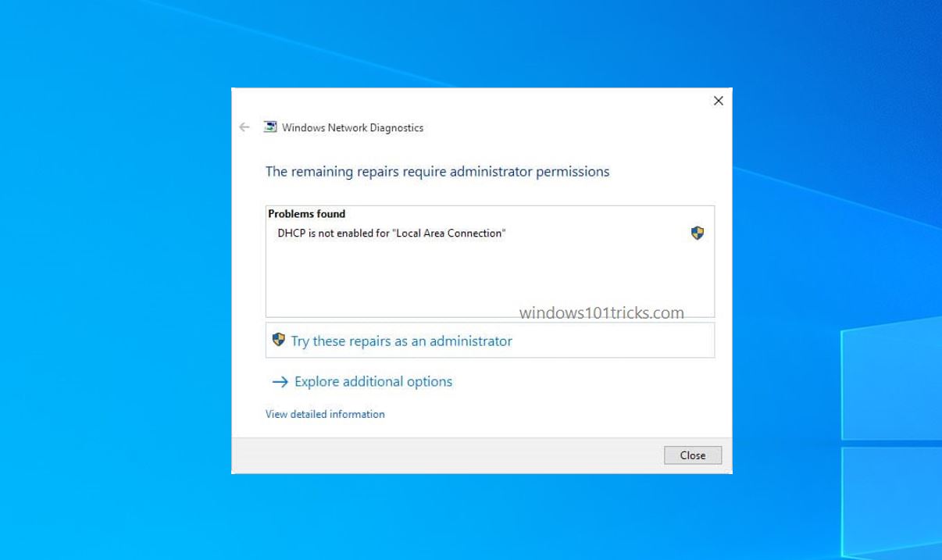
Task: Select the back navigation arrow at top left
Action: click(243, 127)
